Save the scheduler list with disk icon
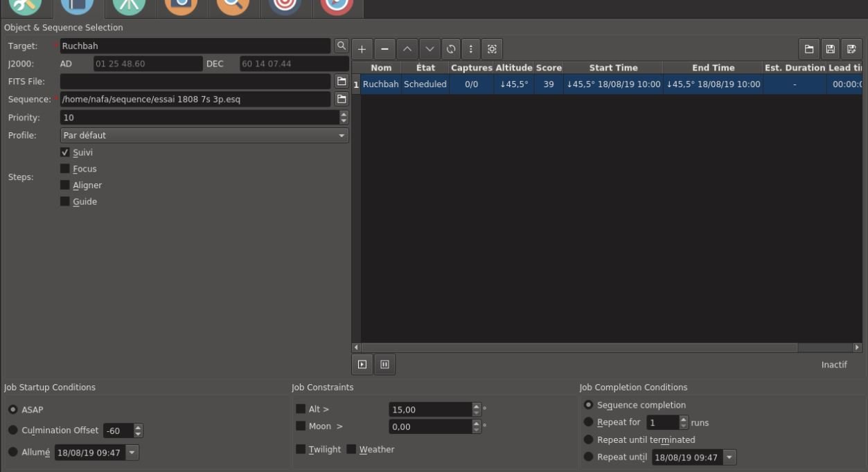Viewport: 868px width, 472px height. tap(830, 49)
